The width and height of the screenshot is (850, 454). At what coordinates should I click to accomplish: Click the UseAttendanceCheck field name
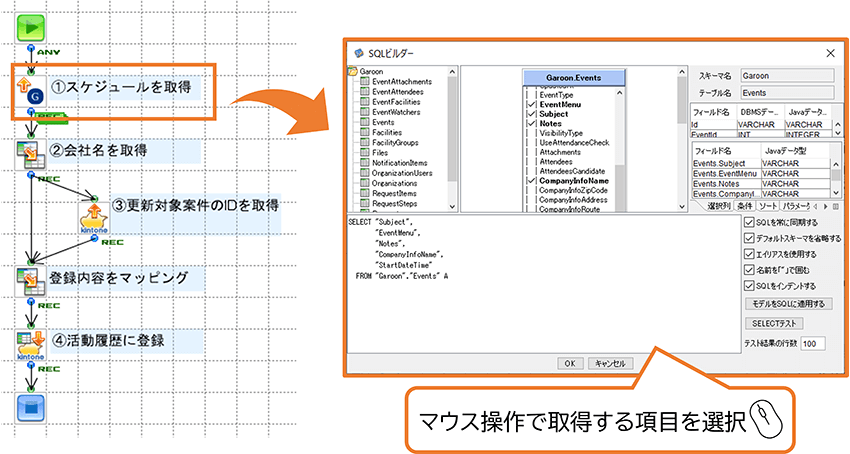point(575,143)
